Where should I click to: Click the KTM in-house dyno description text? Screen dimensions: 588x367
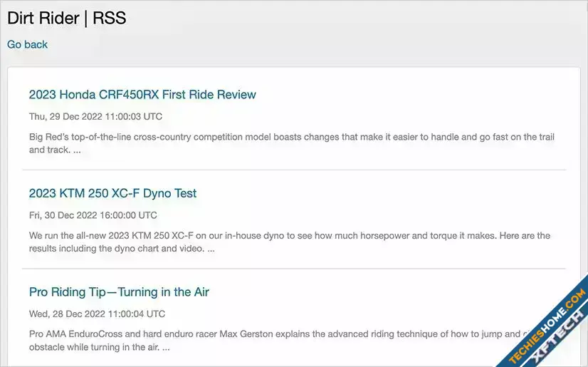coord(290,242)
